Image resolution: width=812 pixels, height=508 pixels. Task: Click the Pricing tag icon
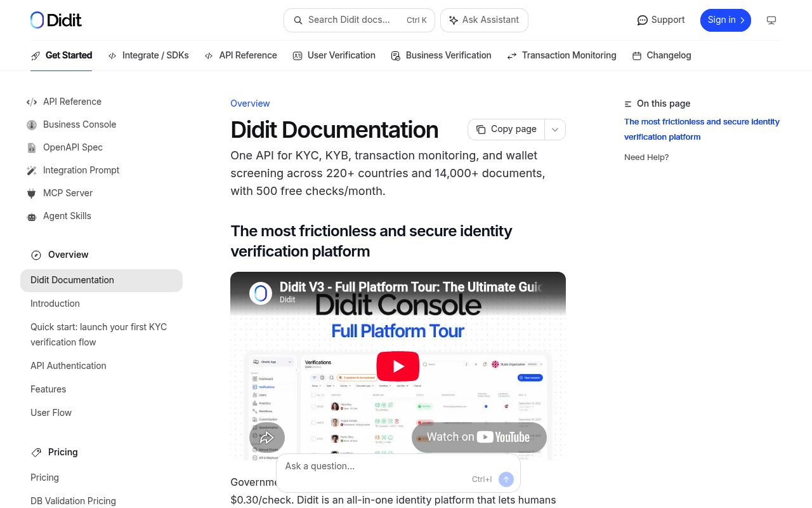point(36,453)
